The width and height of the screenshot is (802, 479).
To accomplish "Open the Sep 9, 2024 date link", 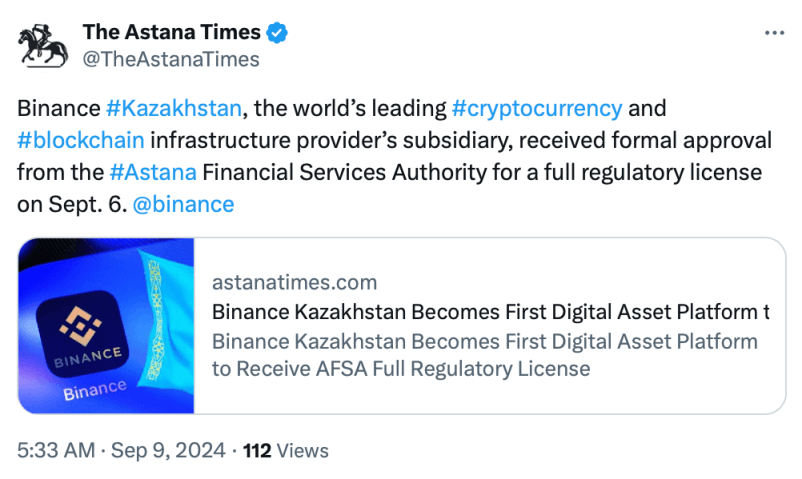I will click(x=170, y=451).
